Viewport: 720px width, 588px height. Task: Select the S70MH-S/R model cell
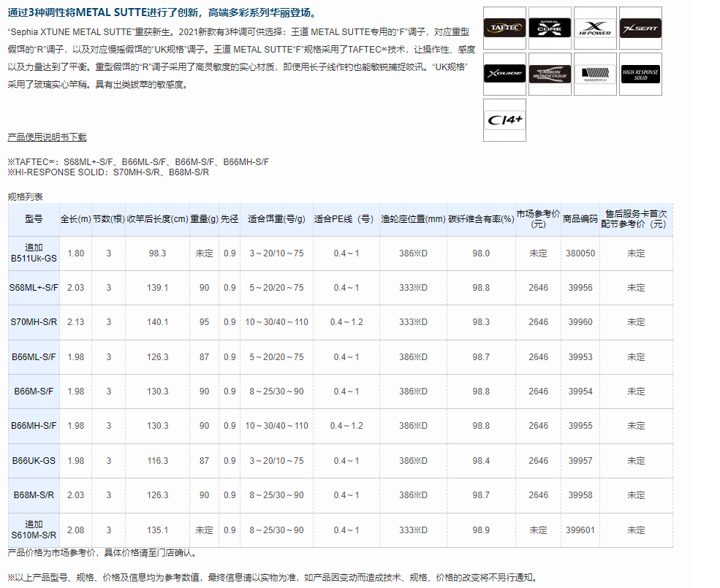coord(34,322)
